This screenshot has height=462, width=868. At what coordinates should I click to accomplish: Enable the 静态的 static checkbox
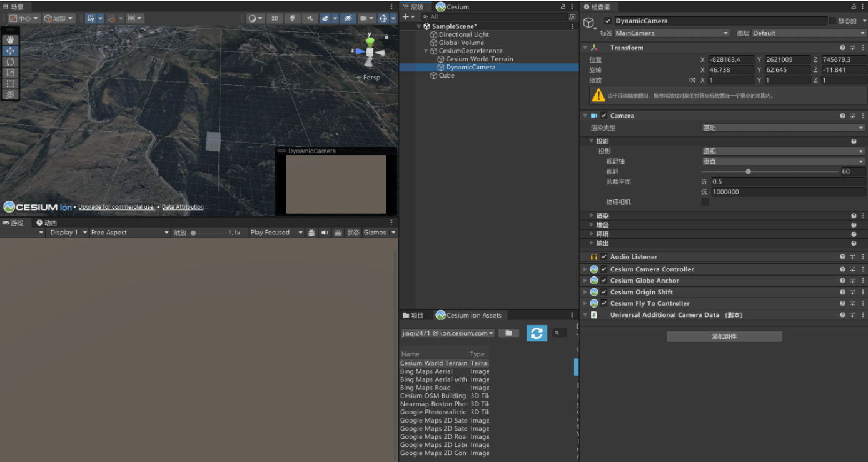832,21
